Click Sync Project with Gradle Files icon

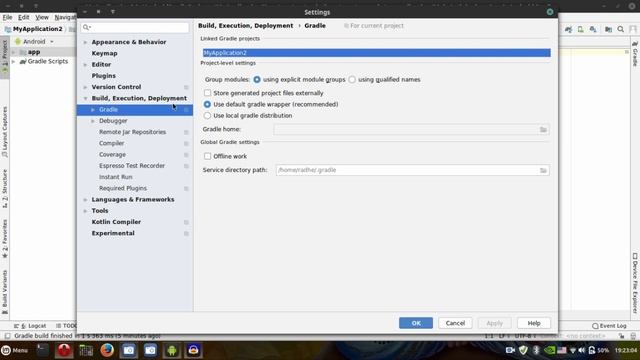click(x=569, y=29)
